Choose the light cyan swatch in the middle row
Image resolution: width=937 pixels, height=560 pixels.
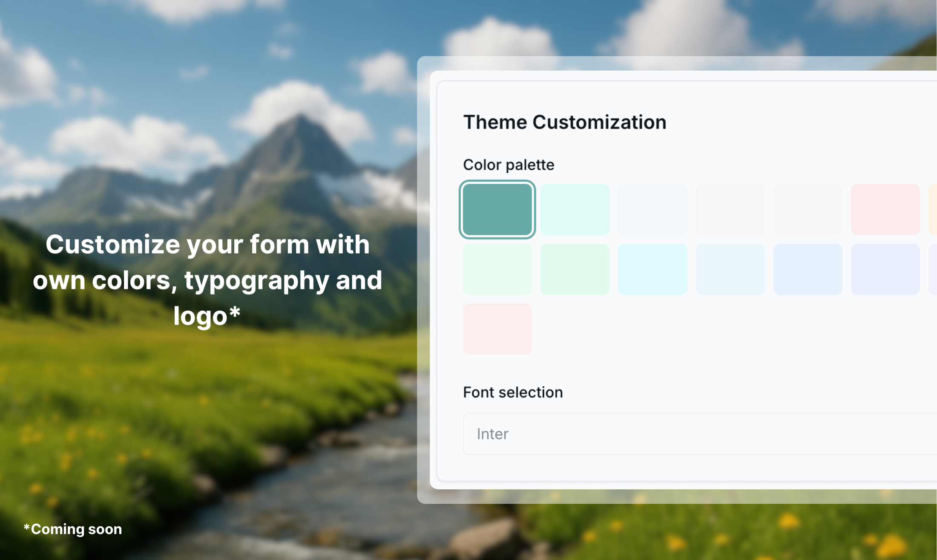tap(652, 269)
